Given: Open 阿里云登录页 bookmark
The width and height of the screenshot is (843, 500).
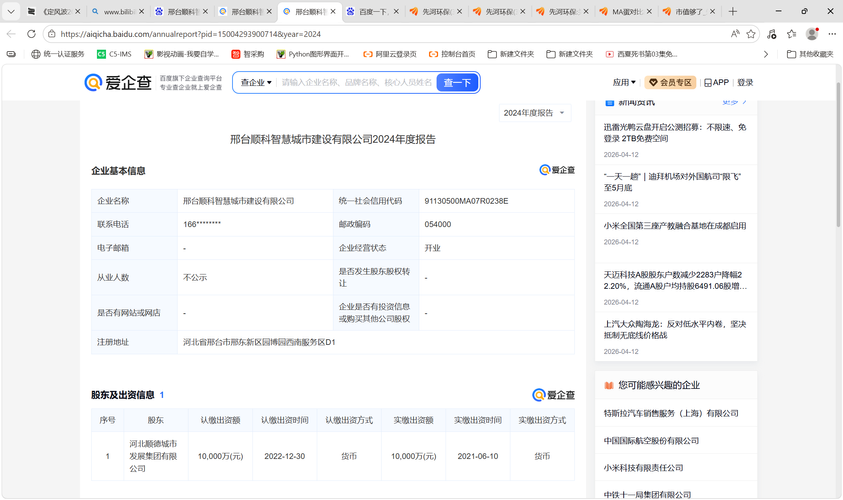Looking at the screenshot, I should tap(390, 54).
